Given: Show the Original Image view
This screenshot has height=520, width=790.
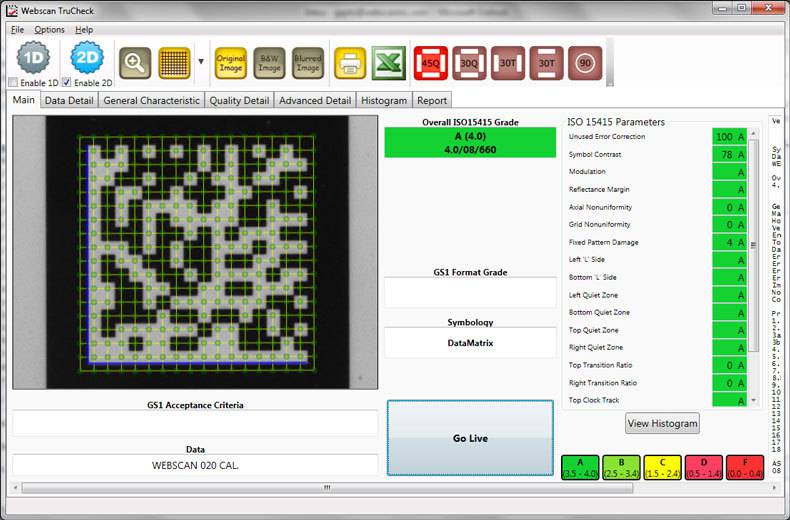Looking at the screenshot, I should click(x=231, y=63).
